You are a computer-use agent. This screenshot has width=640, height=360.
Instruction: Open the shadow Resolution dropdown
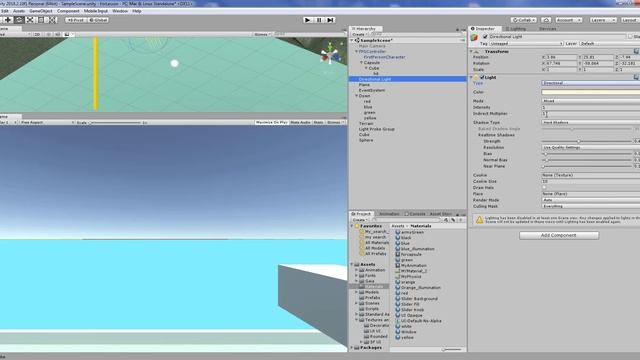[591, 147]
